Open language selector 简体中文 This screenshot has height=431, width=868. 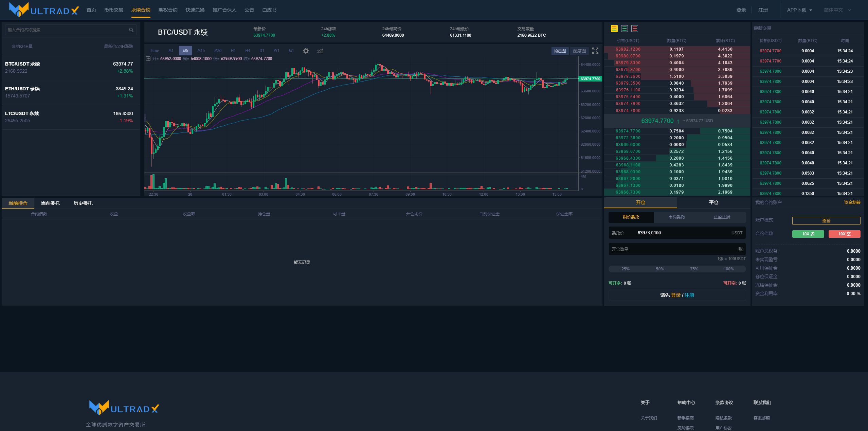837,10
